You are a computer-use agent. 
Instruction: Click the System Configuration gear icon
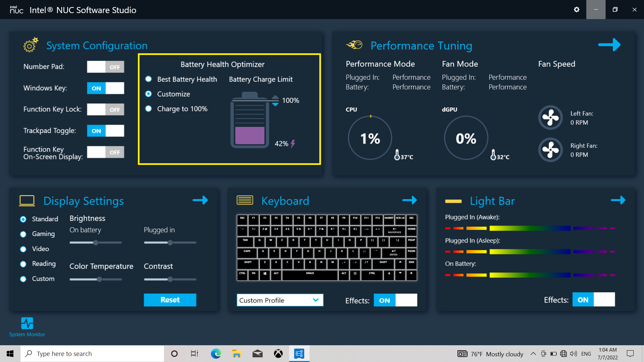[x=31, y=45]
